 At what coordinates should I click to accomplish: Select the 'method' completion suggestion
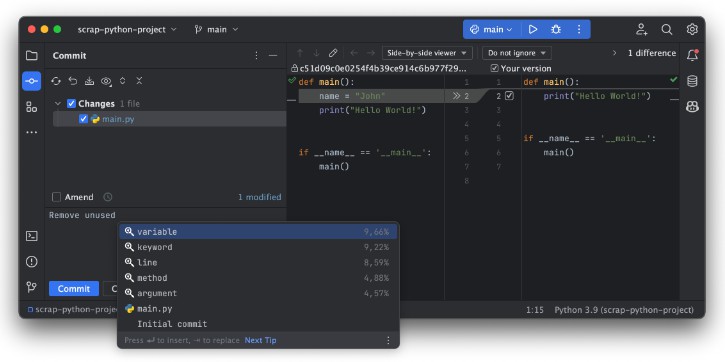258,278
